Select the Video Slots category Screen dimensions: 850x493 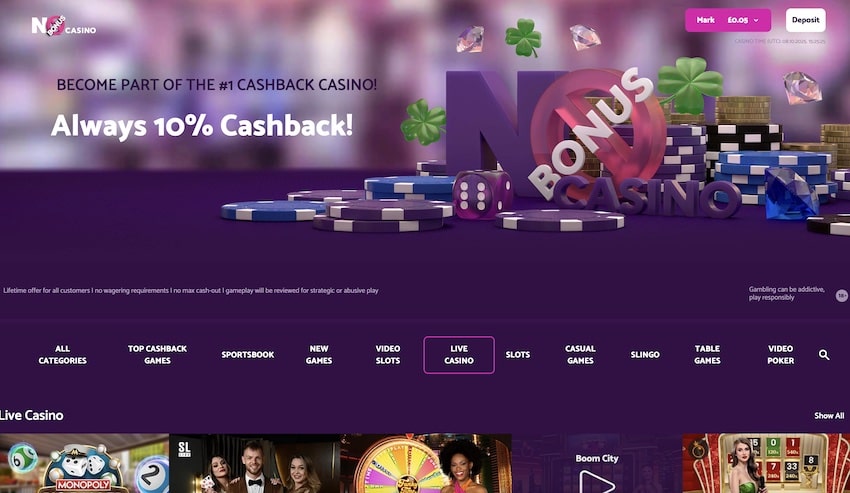click(x=388, y=355)
